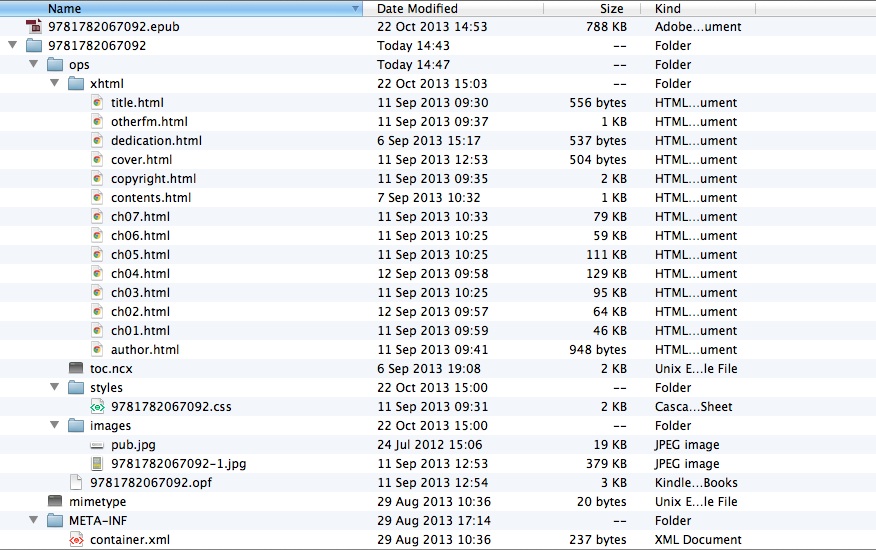Click the XML Document kind label
The width and height of the screenshot is (876, 550).
click(698, 539)
